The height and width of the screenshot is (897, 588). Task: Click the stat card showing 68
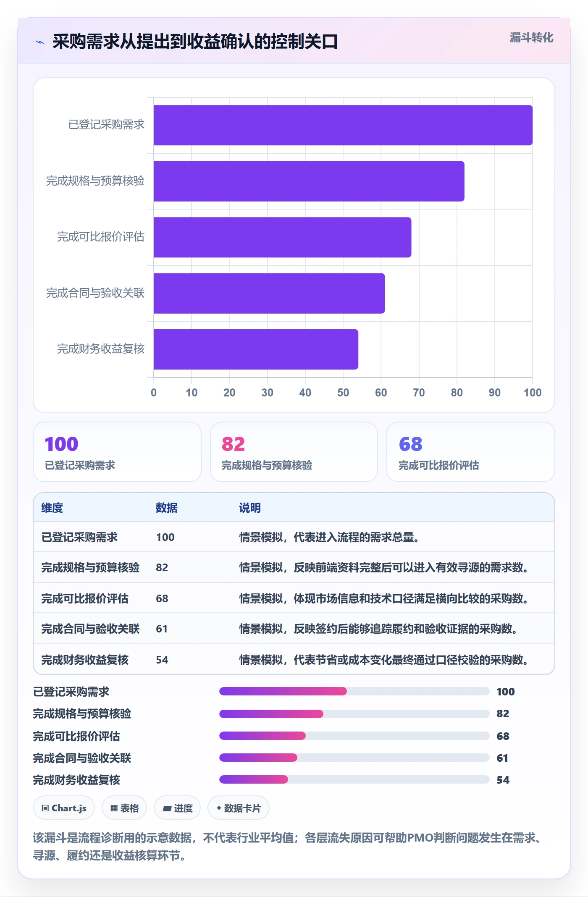click(471, 452)
